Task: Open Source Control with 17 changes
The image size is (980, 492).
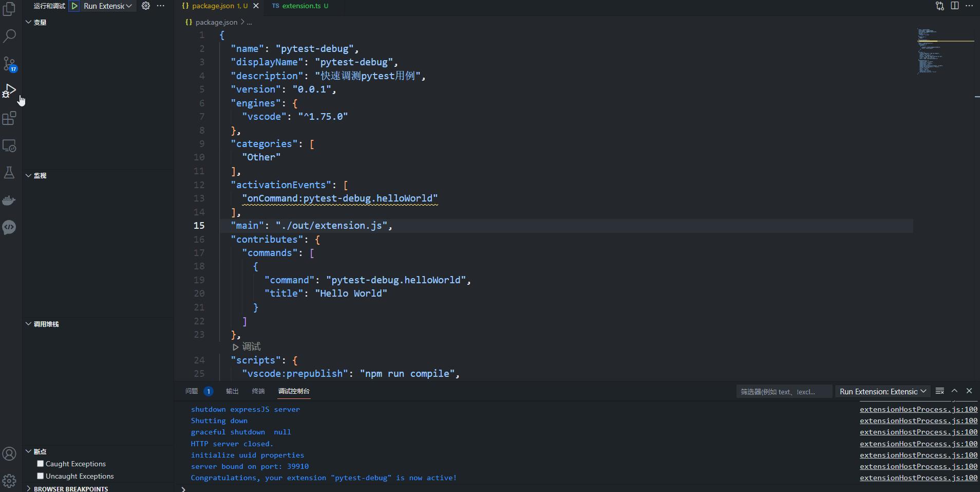Action: (x=9, y=64)
